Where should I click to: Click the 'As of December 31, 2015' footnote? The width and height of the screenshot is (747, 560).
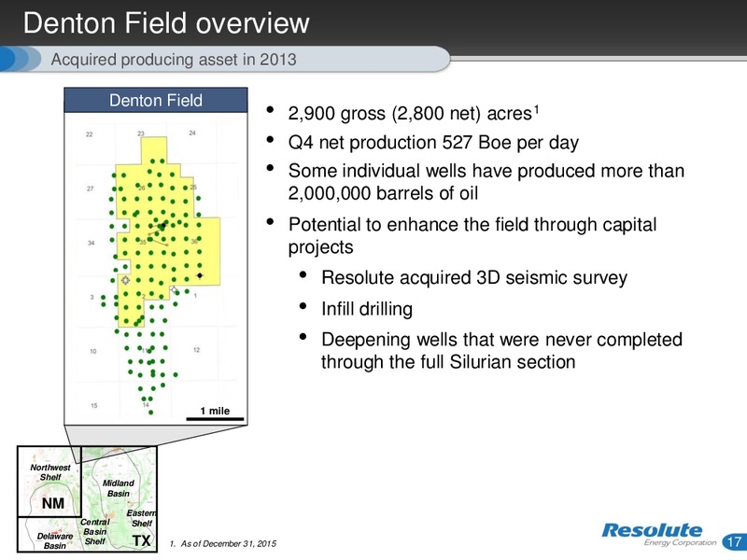coord(223,543)
